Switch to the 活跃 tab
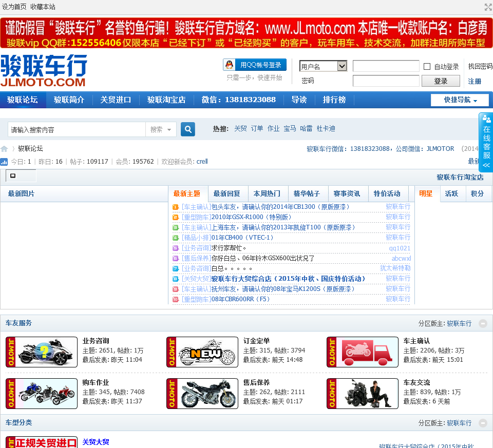Viewport: 493px width, 448px height. 451,193
